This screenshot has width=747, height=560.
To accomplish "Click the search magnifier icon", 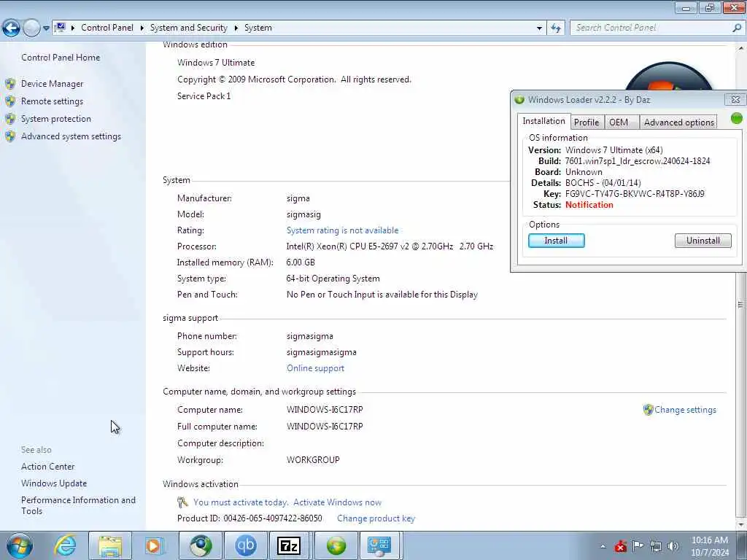I will (737, 28).
